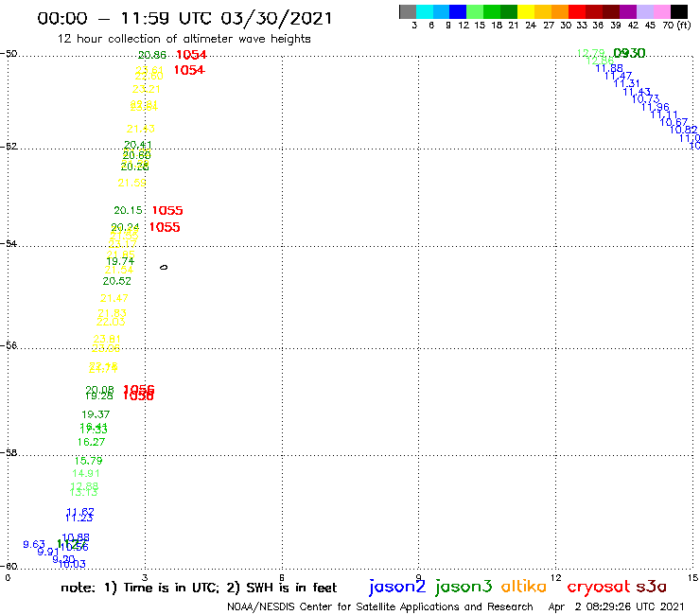Viewport: 700px width, 615px height.
Task: Select the bright red legend swatch
Action: point(577,11)
